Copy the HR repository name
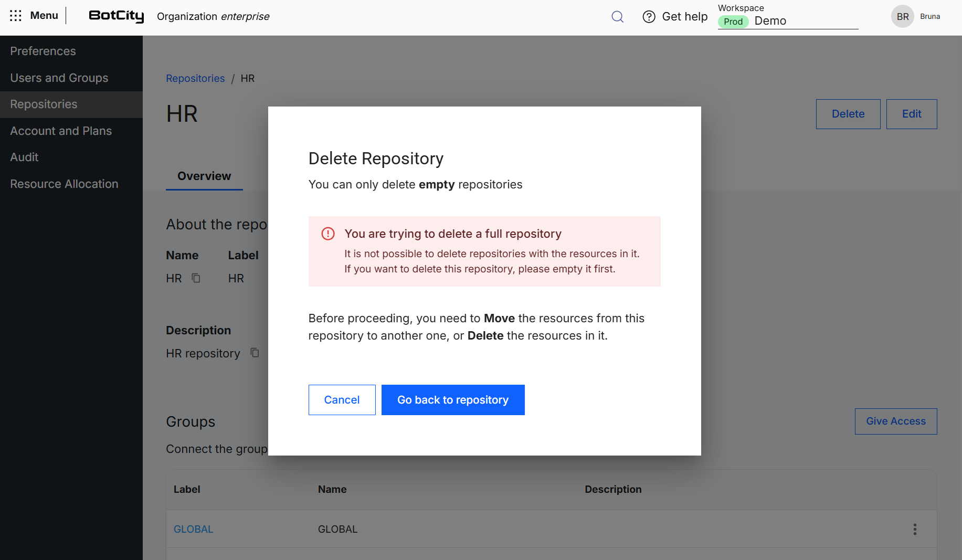This screenshot has height=560, width=962. (196, 278)
